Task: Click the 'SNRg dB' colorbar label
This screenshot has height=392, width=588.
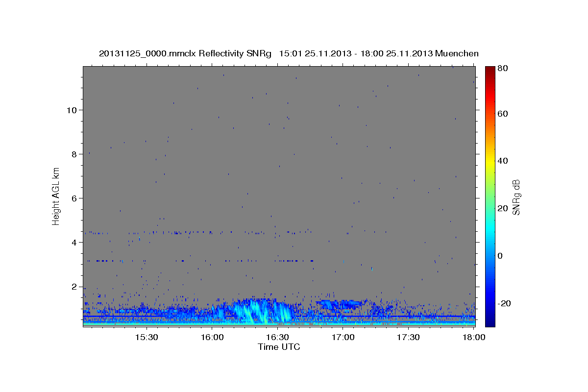Action: (516, 197)
